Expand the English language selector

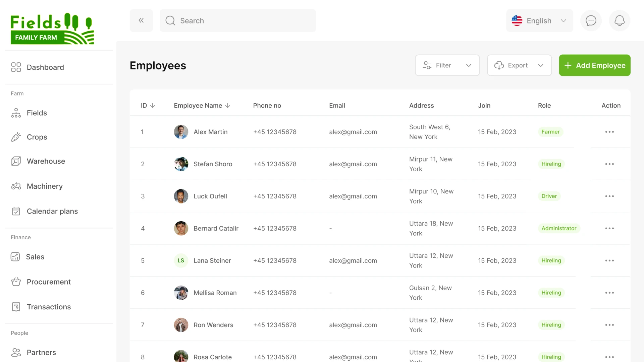tap(539, 20)
